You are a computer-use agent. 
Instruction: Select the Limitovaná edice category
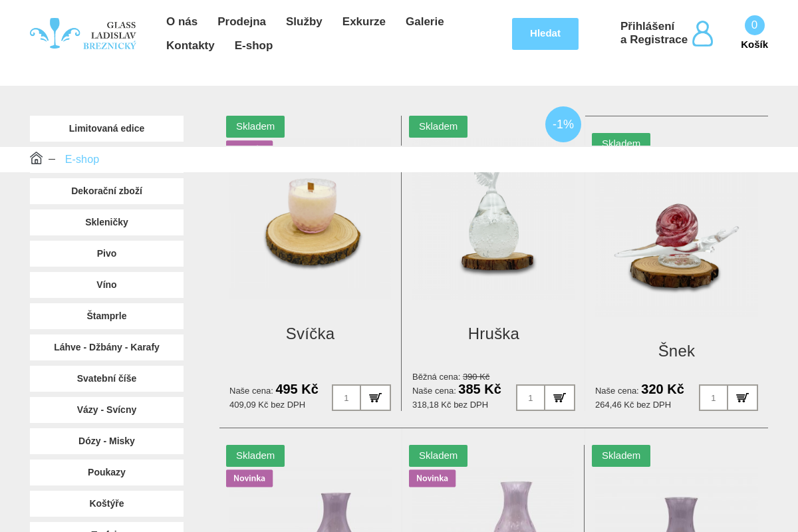(106, 128)
